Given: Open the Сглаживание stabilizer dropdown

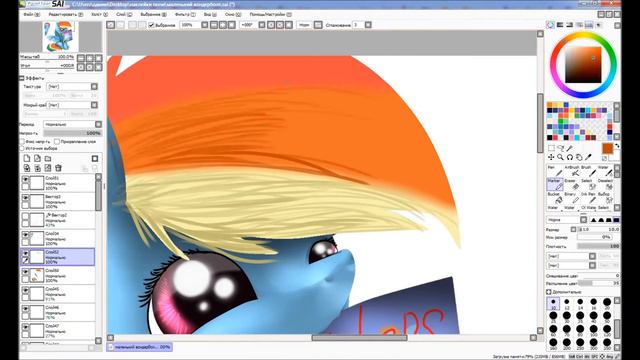Looking at the screenshot, I should pyautogui.click(x=368, y=25).
